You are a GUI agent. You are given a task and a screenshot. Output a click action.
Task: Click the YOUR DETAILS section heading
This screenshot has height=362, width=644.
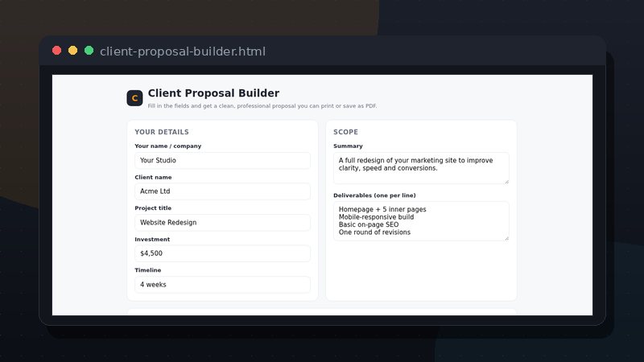click(x=162, y=132)
